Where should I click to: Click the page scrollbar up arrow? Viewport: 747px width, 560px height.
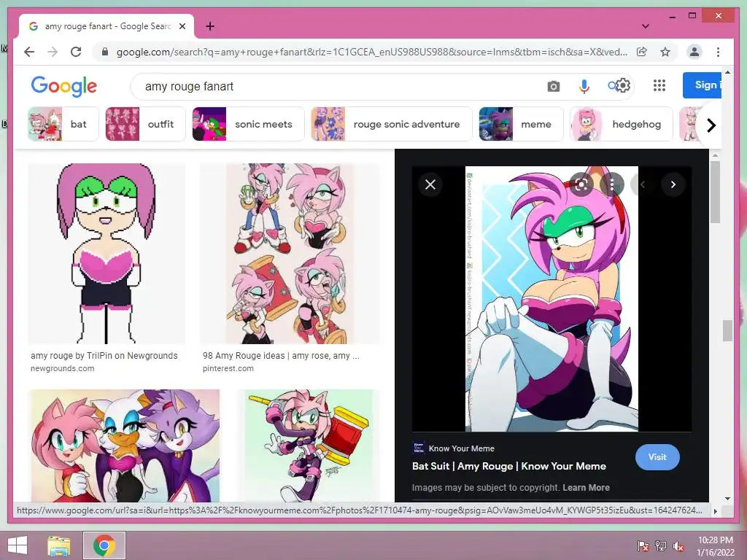click(727, 72)
